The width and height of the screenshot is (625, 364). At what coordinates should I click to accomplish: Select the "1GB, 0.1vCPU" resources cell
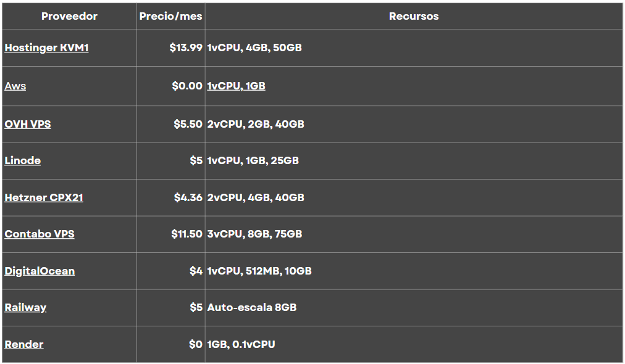[x=241, y=344]
